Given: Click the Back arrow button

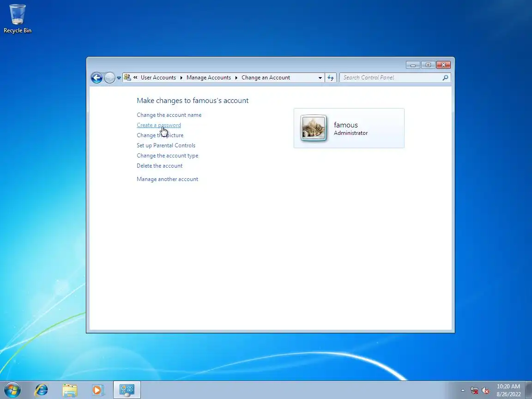Looking at the screenshot, I should [97, 78].
